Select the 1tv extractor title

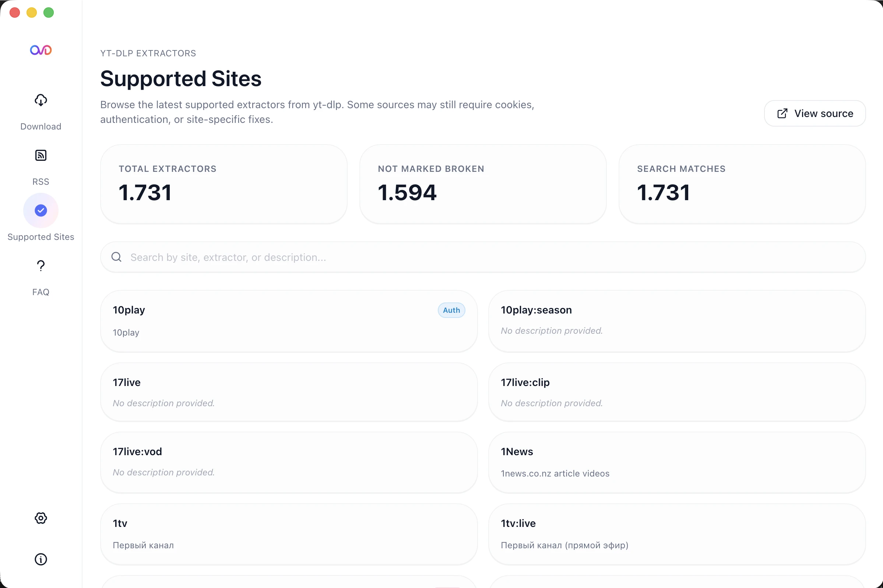pos(120,523)
